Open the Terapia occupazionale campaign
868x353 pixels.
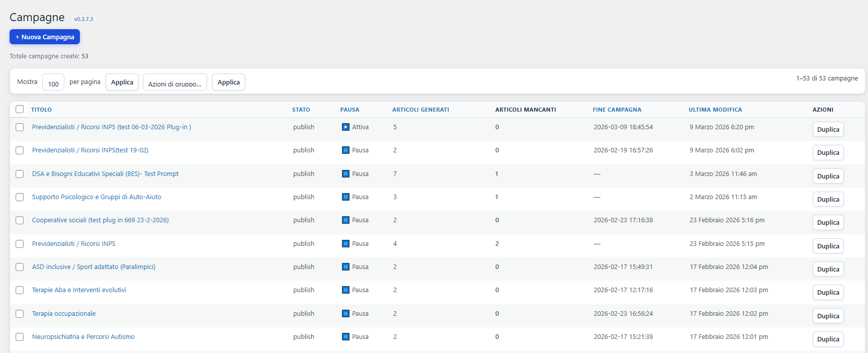pos(64,314)
